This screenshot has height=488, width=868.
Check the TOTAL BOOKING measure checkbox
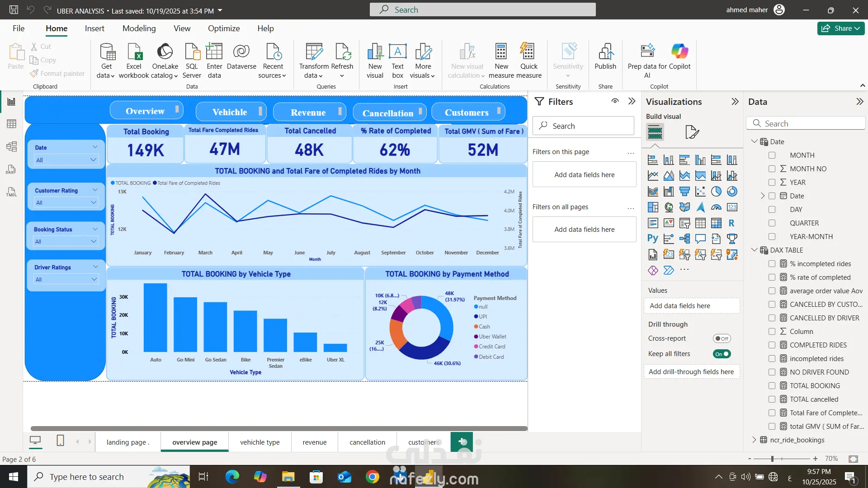tap(772, 386)
